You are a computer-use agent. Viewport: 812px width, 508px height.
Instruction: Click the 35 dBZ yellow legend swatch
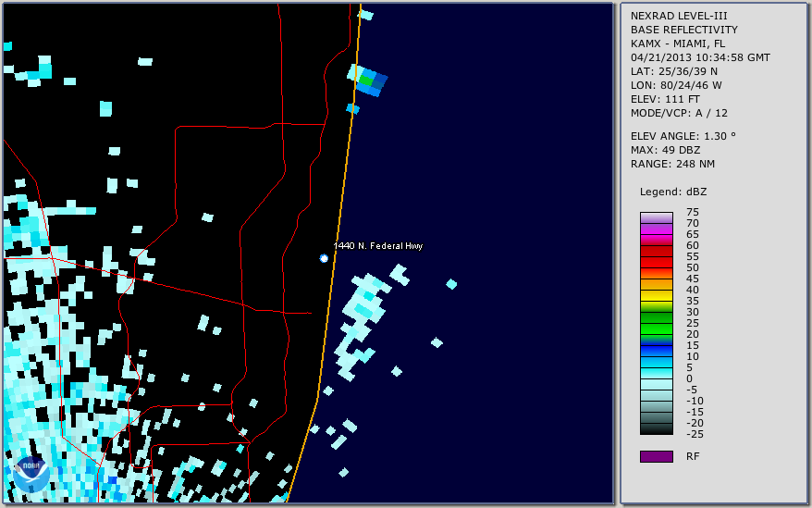tap(656, 295)
